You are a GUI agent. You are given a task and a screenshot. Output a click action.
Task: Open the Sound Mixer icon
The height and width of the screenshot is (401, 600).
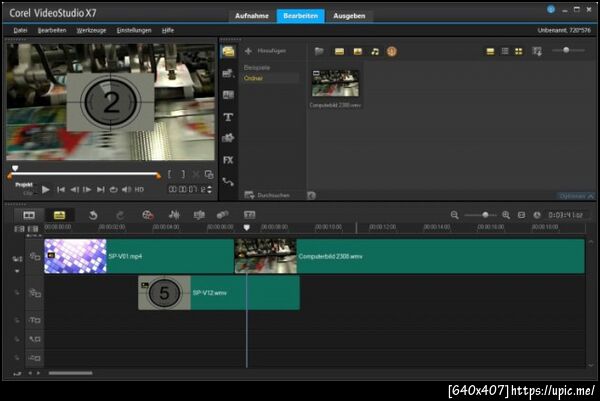pyautogui.click(x=174, y=215)
